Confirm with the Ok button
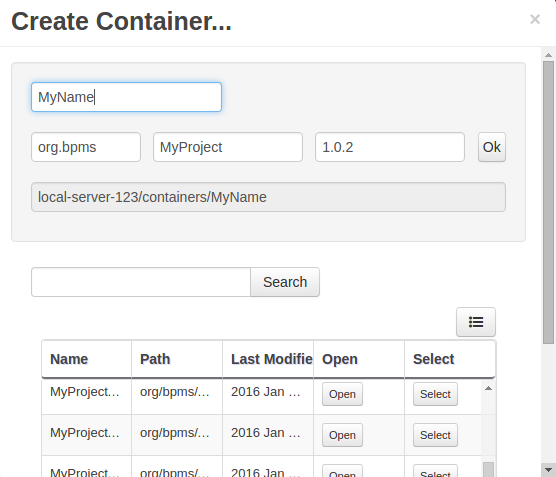This screenshot has width=556, height=477. coord(491,147)
